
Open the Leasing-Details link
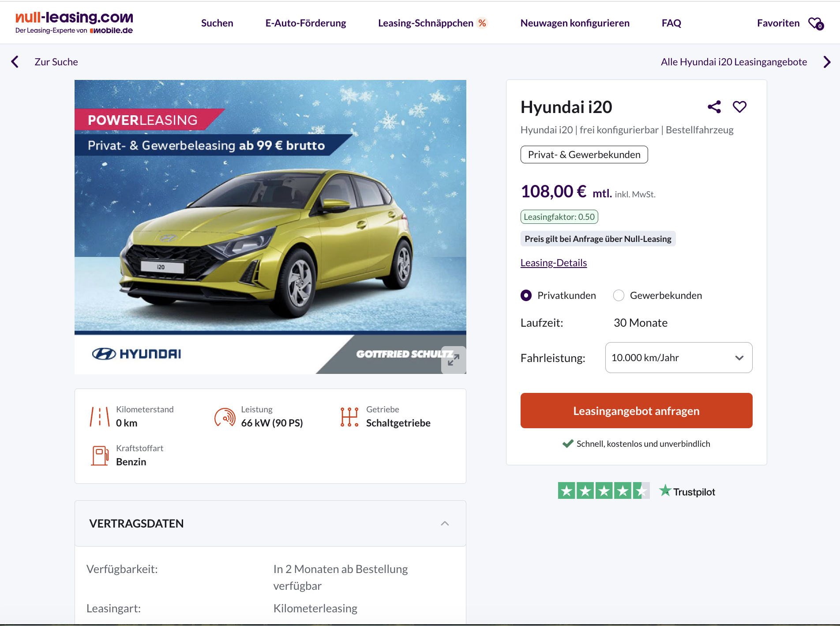pyautogui.click(x=554, y=263)
